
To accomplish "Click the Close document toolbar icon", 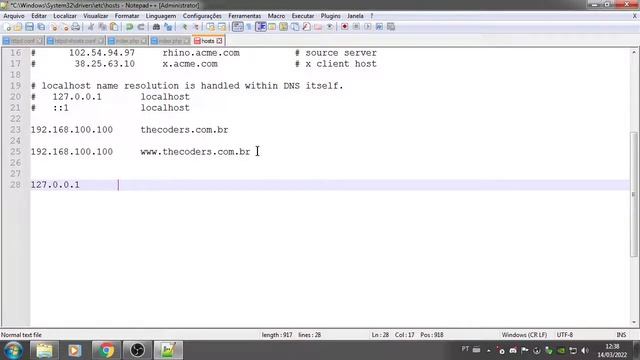I will pyautogui.click(x=54, y=27).
